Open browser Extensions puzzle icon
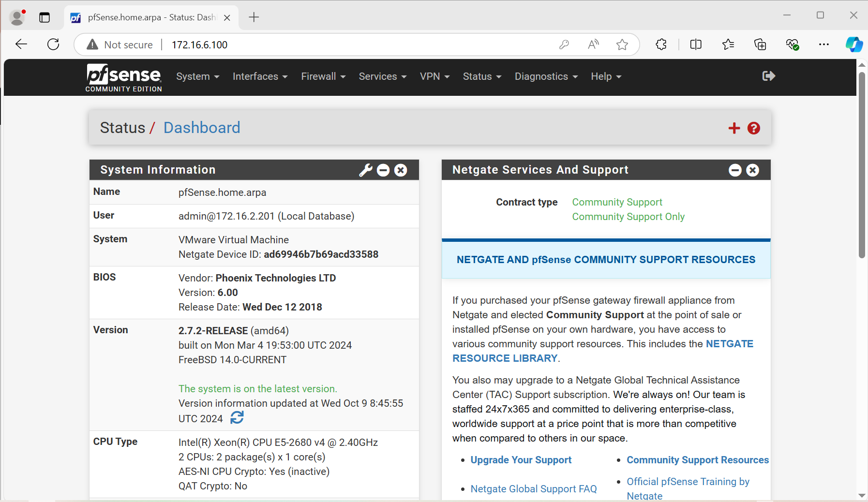This screenshot has height=502, width=868. (x=661, y=44)
